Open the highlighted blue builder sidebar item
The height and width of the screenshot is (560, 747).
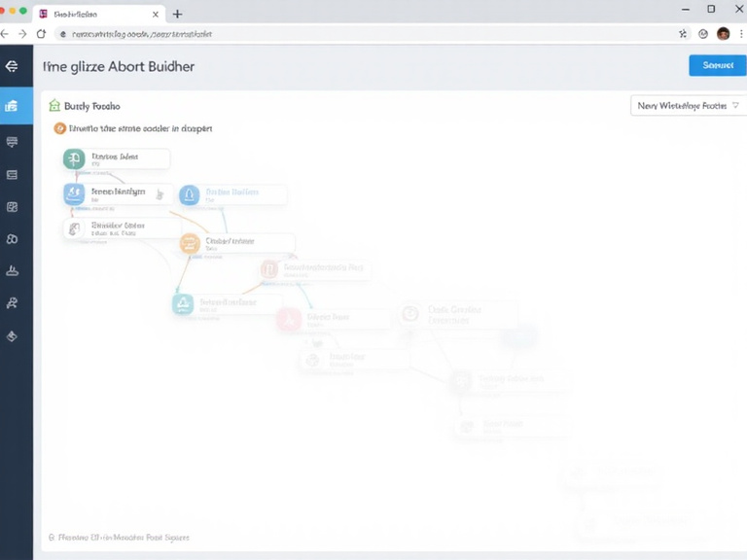[x=17, y=106]
